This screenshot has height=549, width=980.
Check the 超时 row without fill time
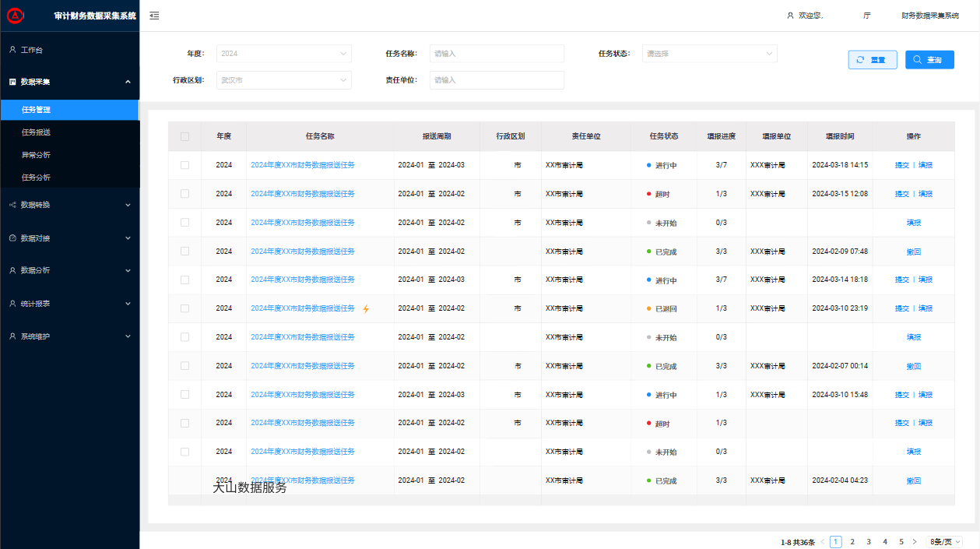[184, 423]
